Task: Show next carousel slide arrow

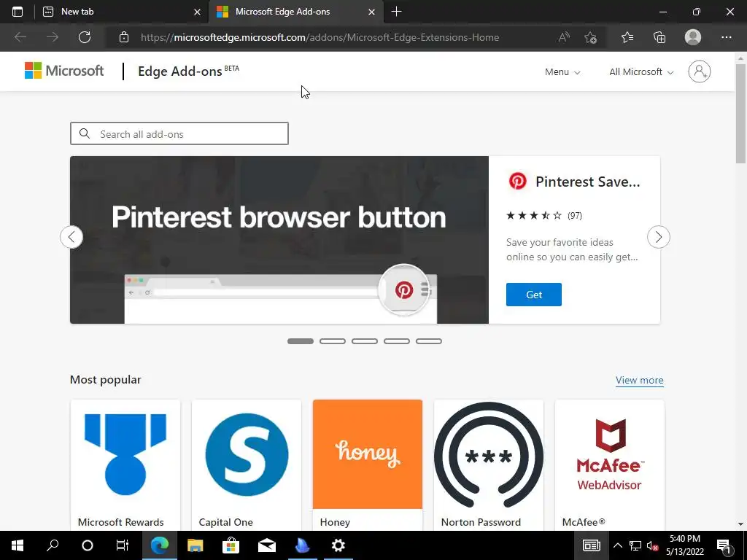Action: click(659, 237)
